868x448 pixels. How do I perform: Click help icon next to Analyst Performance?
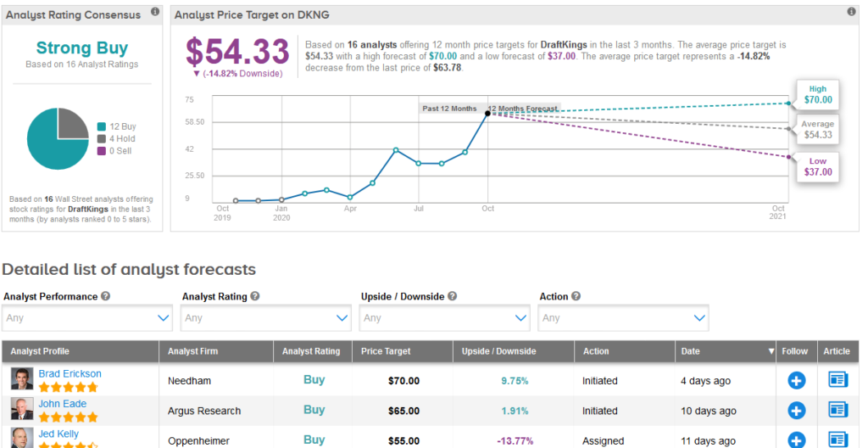(x=106, y=296)
